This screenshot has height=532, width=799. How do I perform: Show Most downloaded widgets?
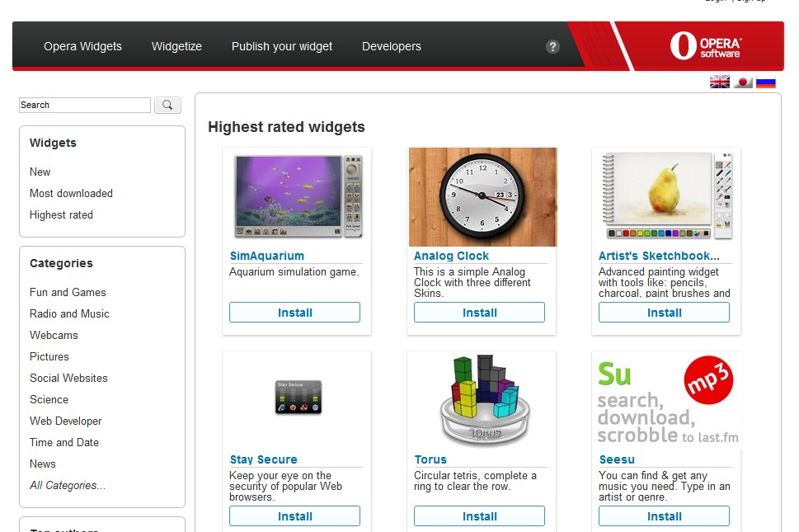click(71, 193)
